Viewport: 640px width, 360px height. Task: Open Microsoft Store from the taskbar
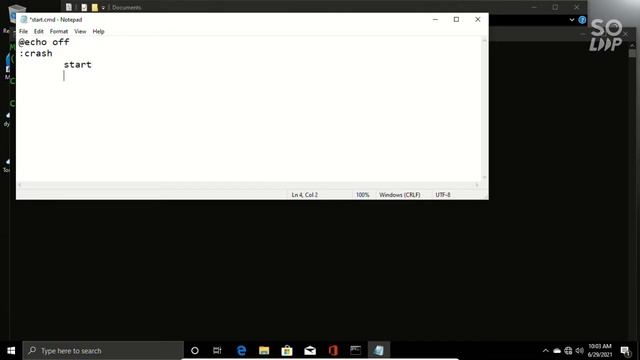click(287, 351)
